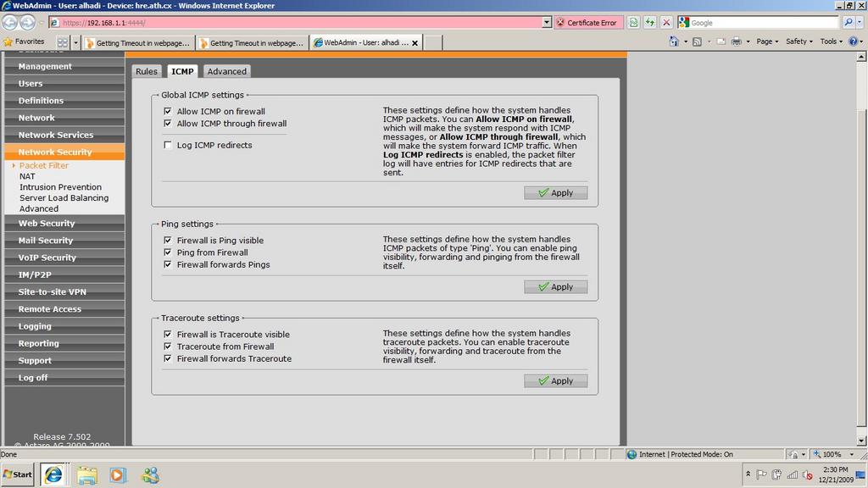Click the Print icon in command bar
The width and height of the screenshot is (868, 488).
(x=736, y=42)
